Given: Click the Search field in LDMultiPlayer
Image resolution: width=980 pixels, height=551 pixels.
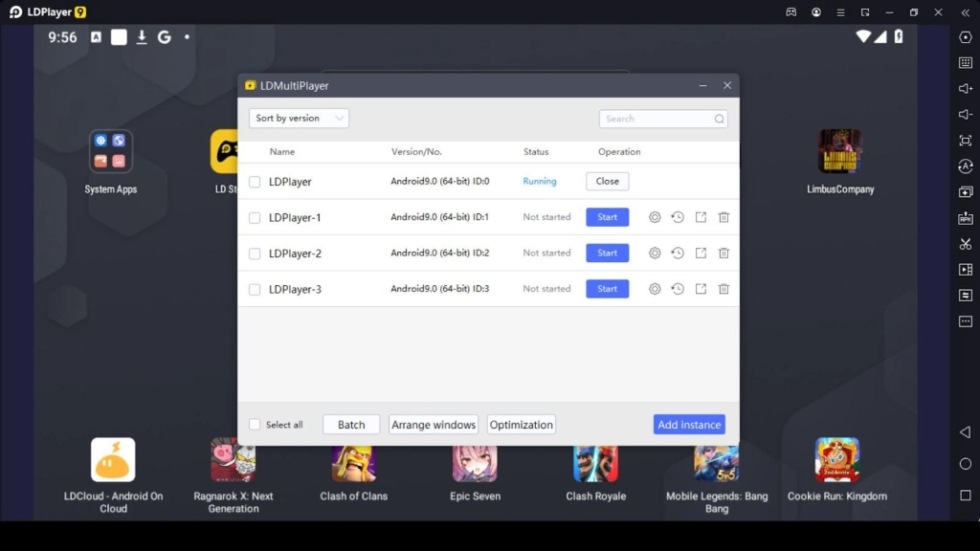Looking at the screenshot, I should click(657, 119).
